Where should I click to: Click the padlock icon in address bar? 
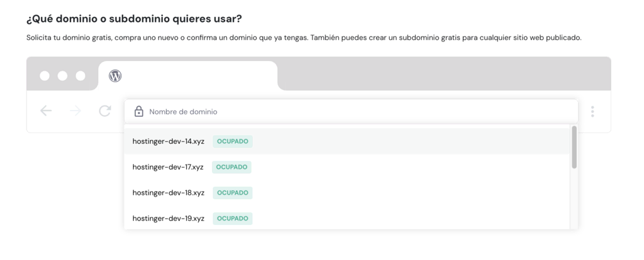[139, 112]
